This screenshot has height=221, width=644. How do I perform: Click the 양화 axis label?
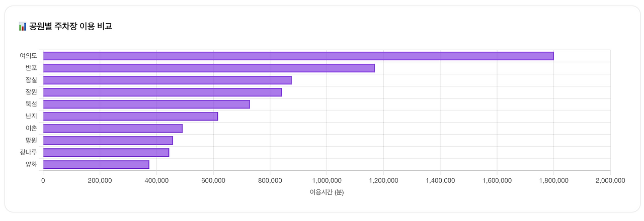click(31, 164)
